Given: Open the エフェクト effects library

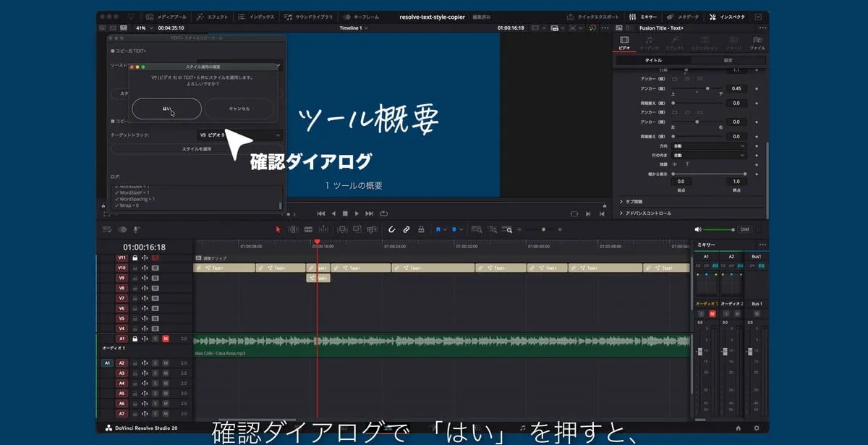Looking at the screenshot, I should tap(213, 17).
